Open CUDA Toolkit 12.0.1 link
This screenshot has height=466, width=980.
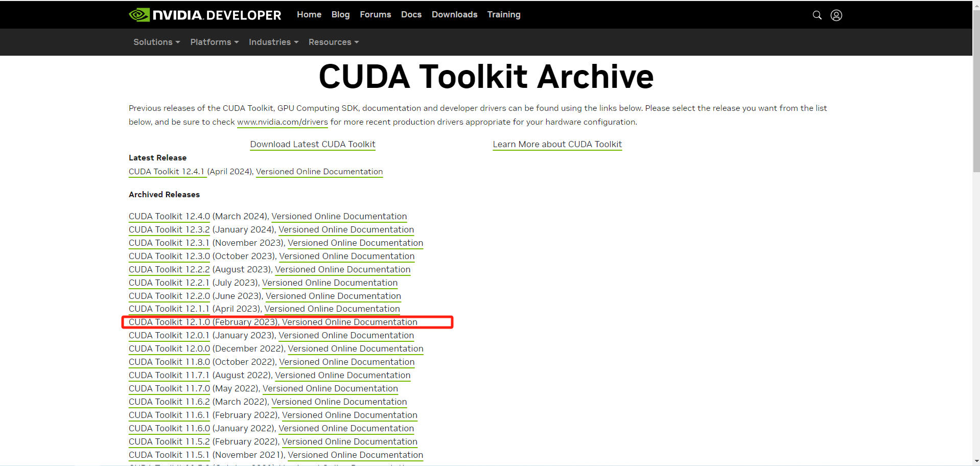[169, 336]
